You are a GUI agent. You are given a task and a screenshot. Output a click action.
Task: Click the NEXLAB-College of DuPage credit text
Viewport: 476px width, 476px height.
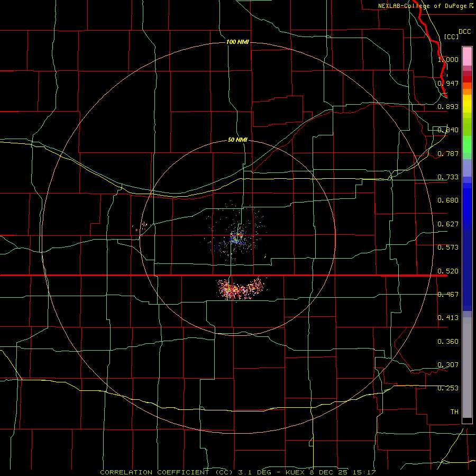coord(425,6)
